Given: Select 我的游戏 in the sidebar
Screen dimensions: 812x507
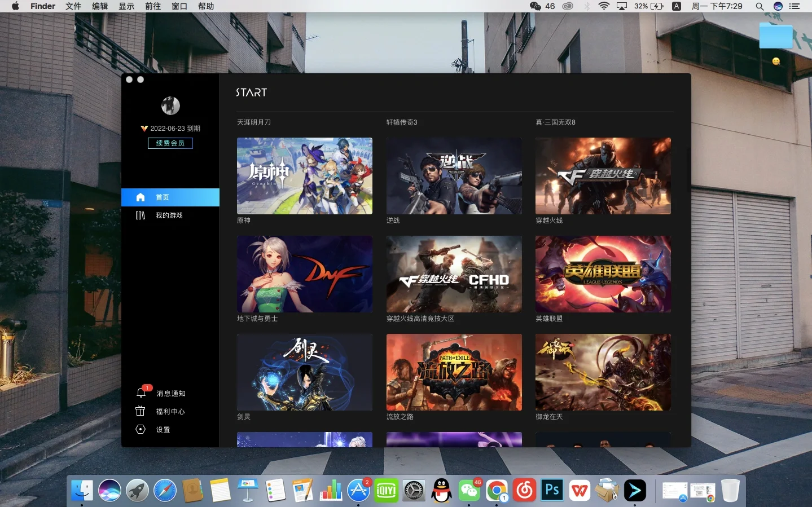Looking at the screenshot, I should pos(170,215).
